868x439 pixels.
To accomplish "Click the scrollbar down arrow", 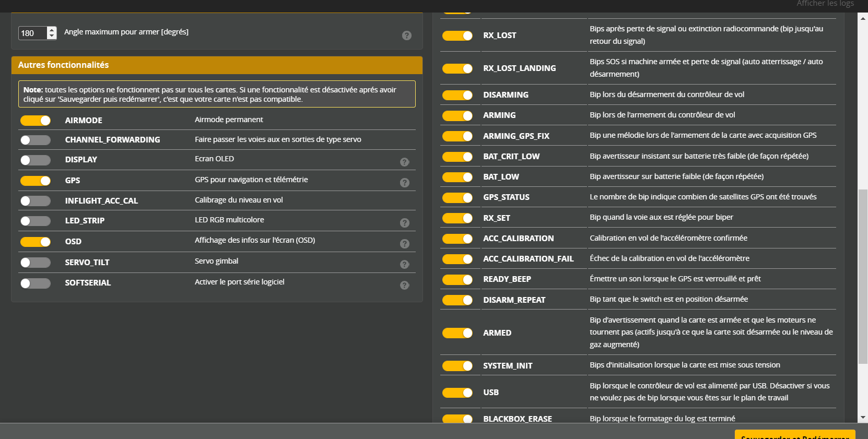I will [x=863, y=418].
